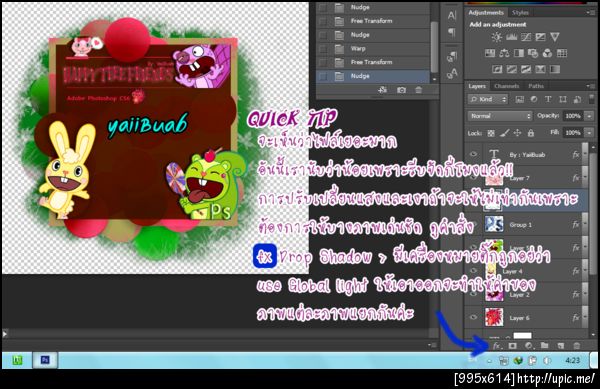Screen dimensions: 600x389
Task: Select the Warp history state
Action: 373,49
